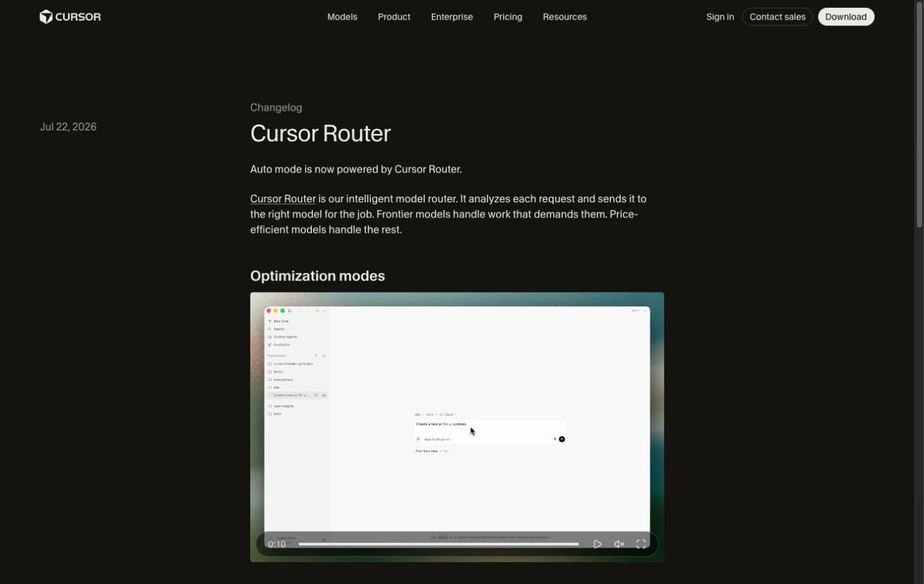Click the 0:10 video time label
The image size is (924, 584).
(277, 544)
